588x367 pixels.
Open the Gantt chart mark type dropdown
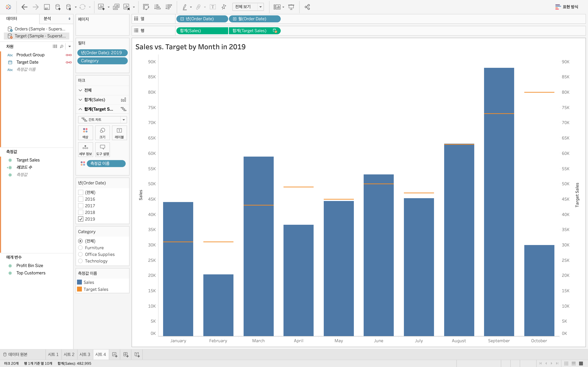124,120
